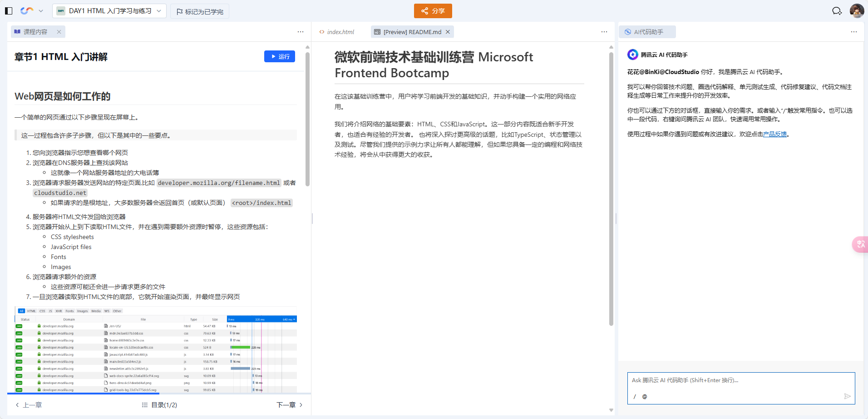Click the blue 运行 button
This screenshot has height=419, width=868.
click(280, 56)
